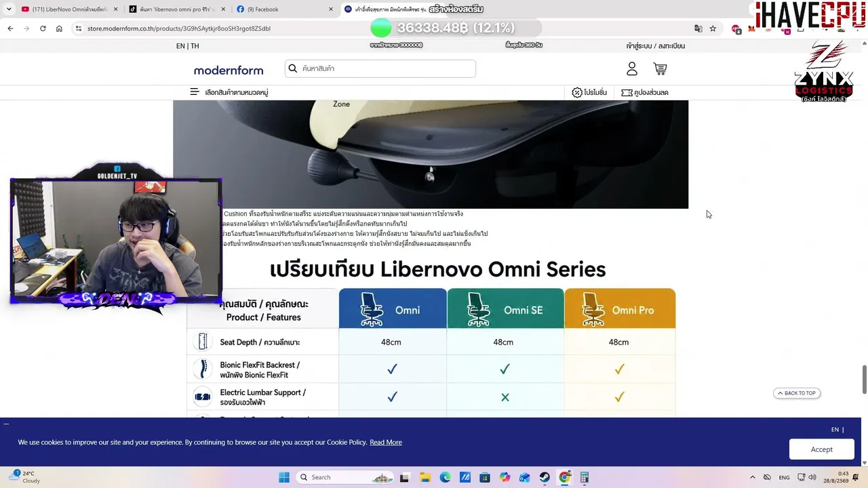Open Steam from the taskbar
The width and height of the screenshot is (868, 488).
tap(545, 477)
